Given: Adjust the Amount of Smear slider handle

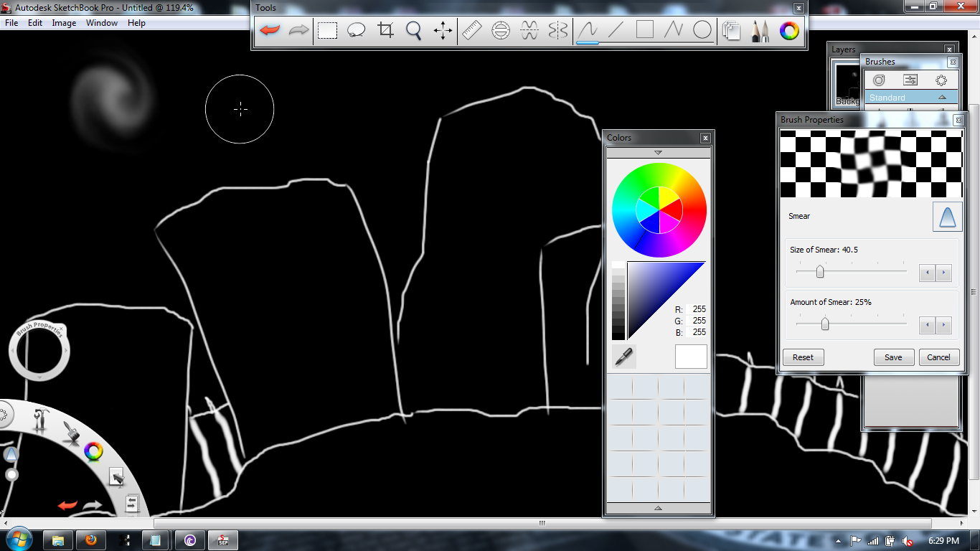Looking at the screenshot, I should pyautogui.click(x=825, y=324).
